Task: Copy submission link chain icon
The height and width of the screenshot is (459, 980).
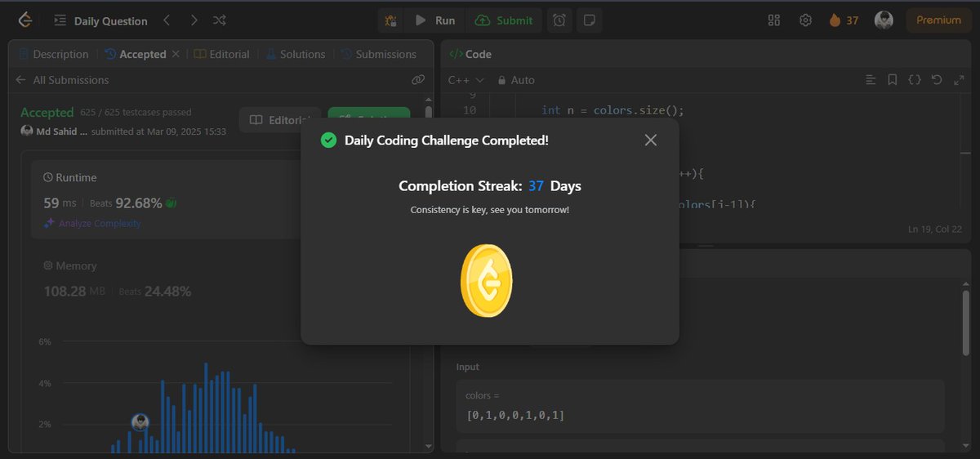Action: coord(418,80)
